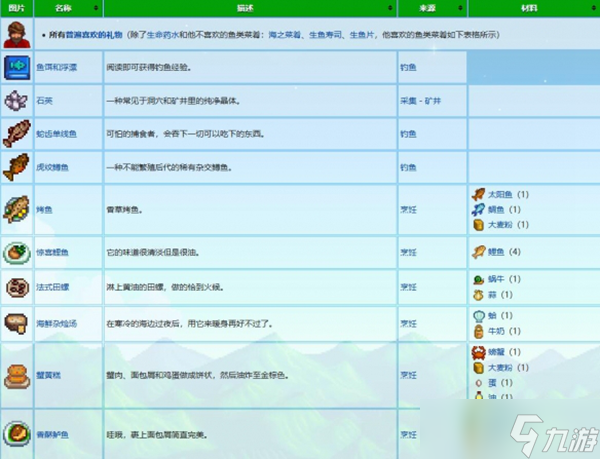This screenshot has height=459, width=600.
Task: Open the 烹饪 source link in 蟹黄糕 row
Action: click(408, 376)
